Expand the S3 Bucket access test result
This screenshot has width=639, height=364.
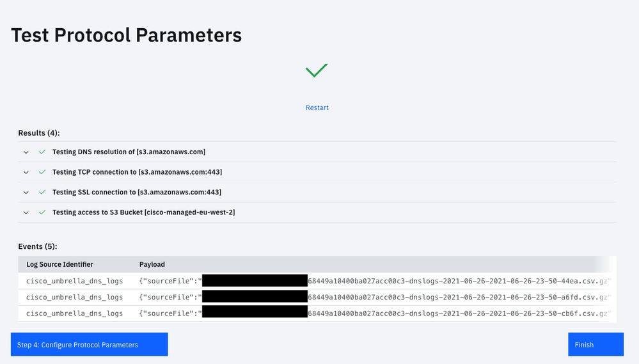[26, 212]
